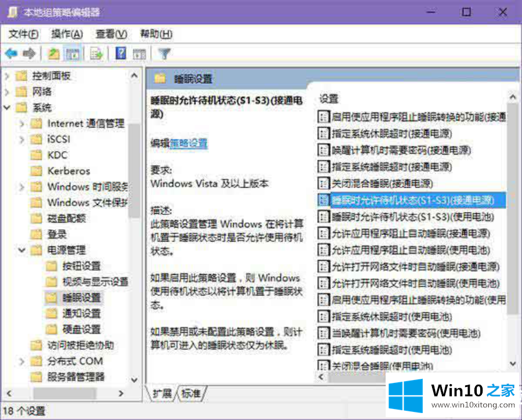Click tree pane horizontal scroll right arrow
The width and height of the screenshot is (522, 420).
pos(121,393)
